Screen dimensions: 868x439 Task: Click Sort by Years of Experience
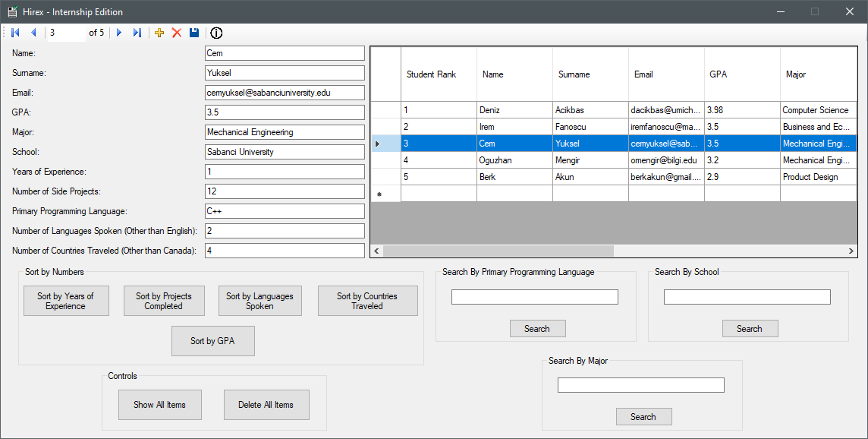click(66, 301)
